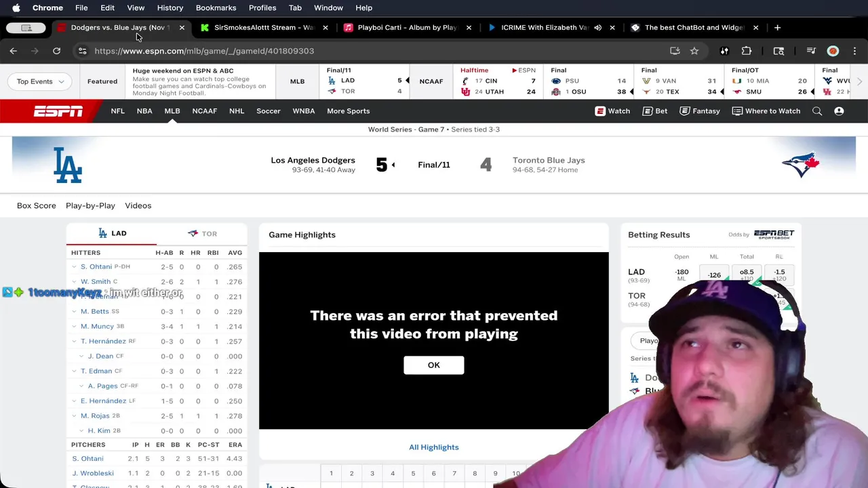
Task: Open the Profiles menu
Action: point(262,8)
